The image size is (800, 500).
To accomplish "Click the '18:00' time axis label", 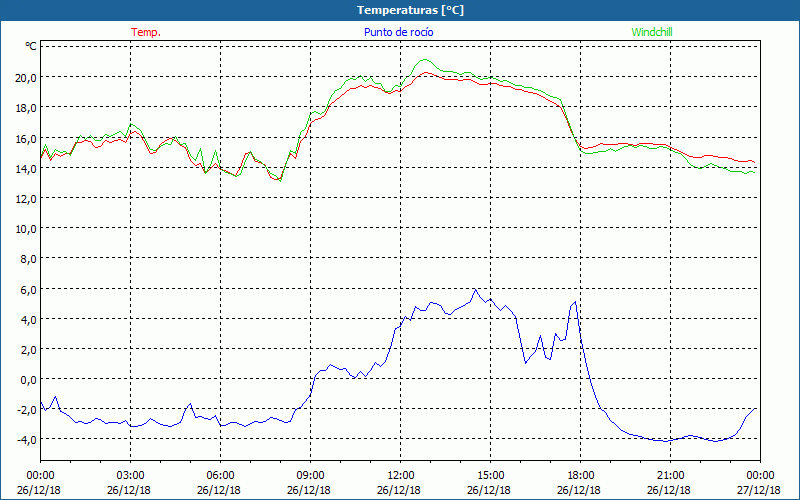I will coord(581,476).
